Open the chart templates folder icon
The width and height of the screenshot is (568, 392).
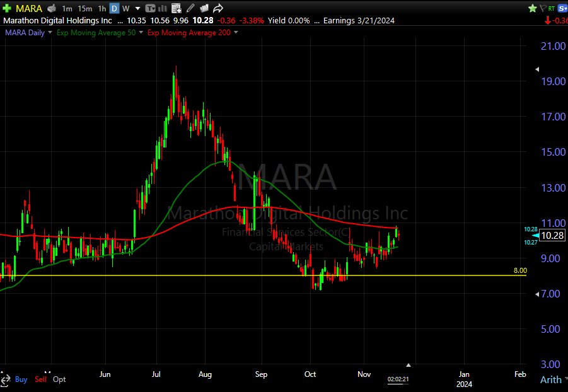coord(204,8)
